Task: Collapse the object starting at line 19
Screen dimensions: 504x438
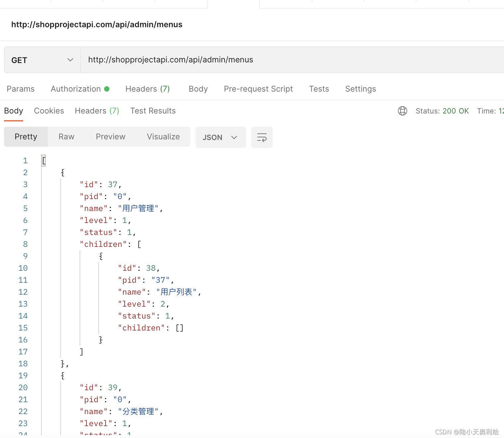Action: 63,376
